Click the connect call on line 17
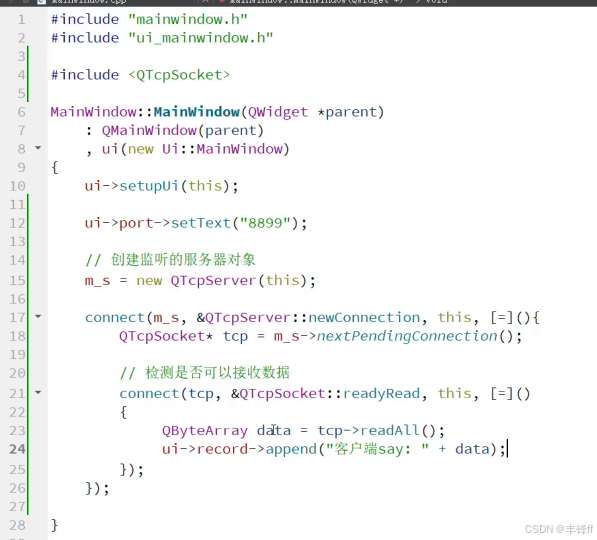The width and height of the screenshot is (597, 540). pyautogui.click(x=115, y=317)
